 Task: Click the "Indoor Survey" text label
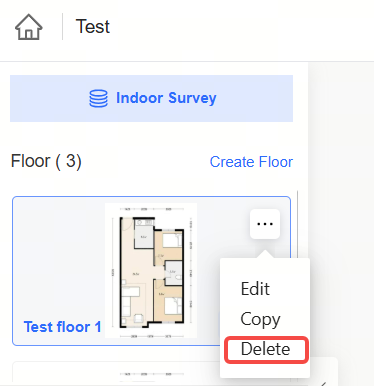point(166,98)
